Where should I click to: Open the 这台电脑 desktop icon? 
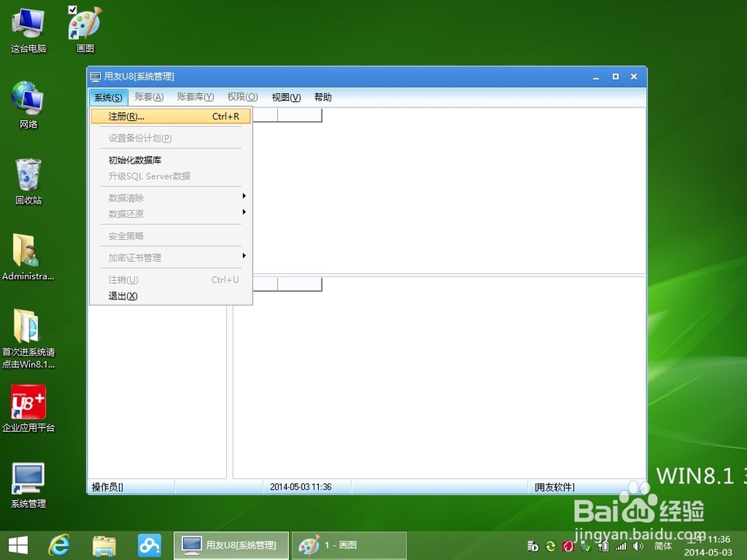28,30
